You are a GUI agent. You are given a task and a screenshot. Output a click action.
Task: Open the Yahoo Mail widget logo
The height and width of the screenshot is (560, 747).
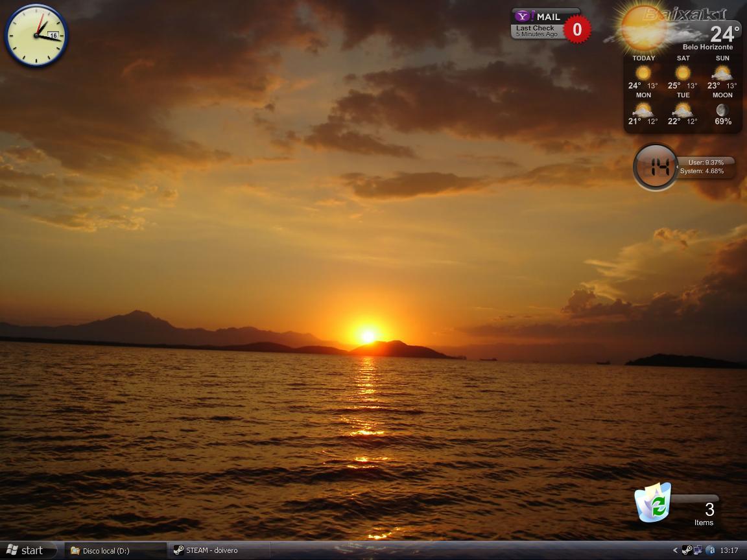(x=523, y=16)
